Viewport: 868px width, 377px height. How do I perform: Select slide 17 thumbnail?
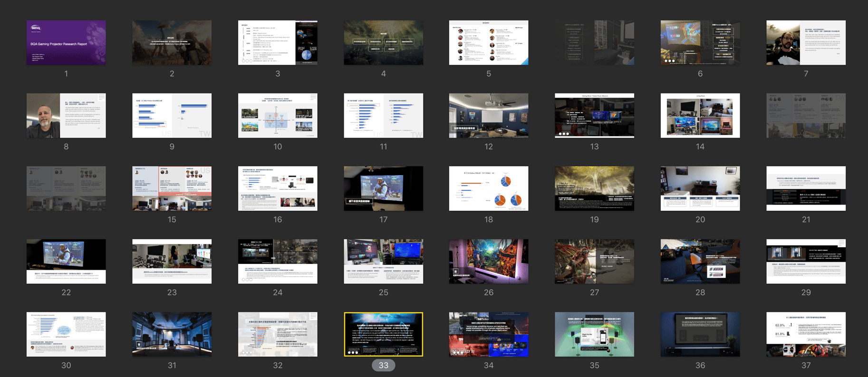click(x=384, y=188)
